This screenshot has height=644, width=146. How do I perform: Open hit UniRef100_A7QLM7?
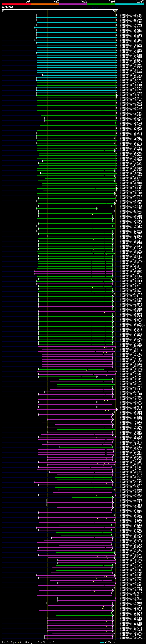[x=131, y=22]
